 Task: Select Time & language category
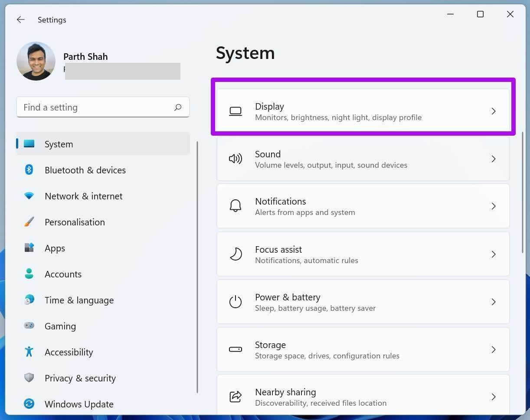[x=79, y=300]
